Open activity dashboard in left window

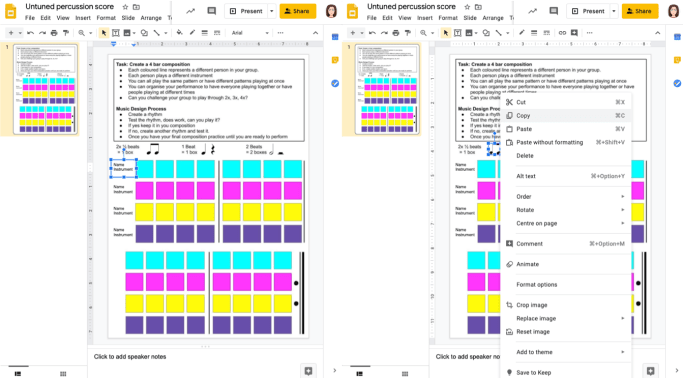(190, 11)
